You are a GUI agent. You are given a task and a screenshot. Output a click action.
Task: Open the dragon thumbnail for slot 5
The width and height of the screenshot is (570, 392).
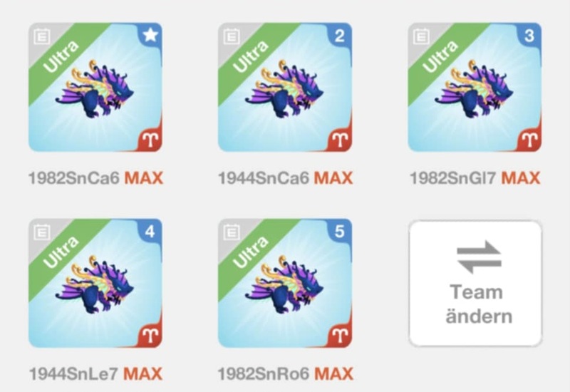[284, 283]
